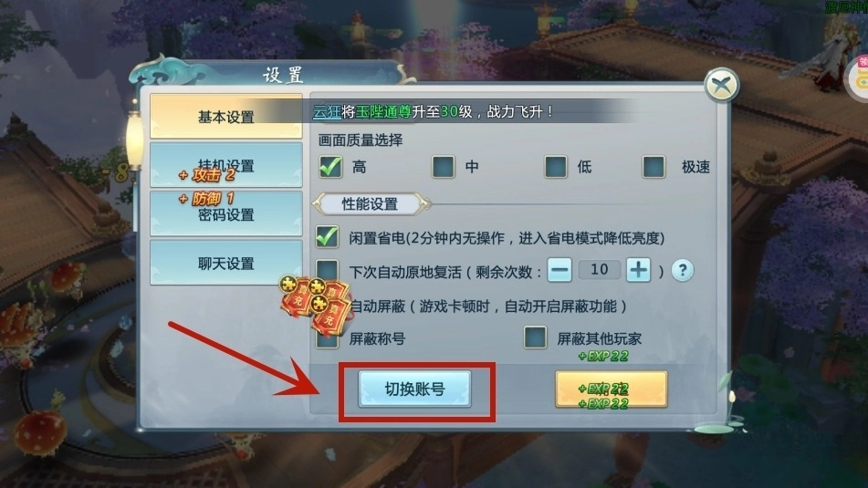868x488 pixels.
Task: Open 基本设置 tab
Action: click(x=225, y=116)
